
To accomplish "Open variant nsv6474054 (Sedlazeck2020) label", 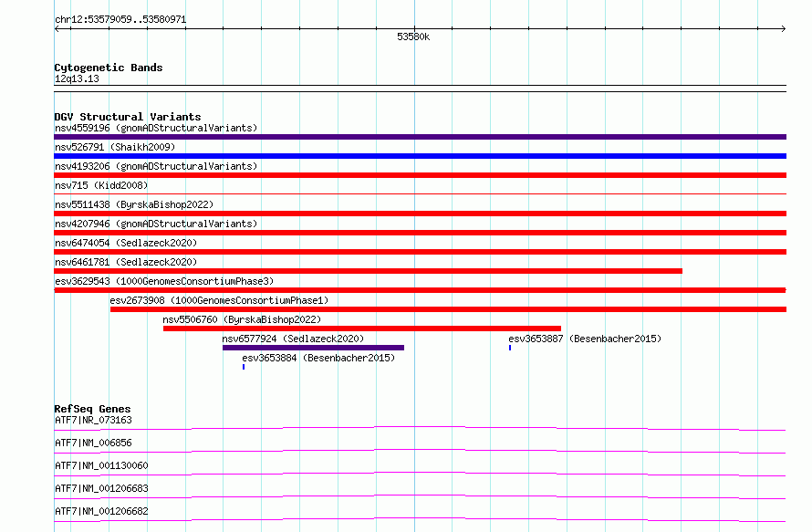I will (x=126, y=243).
